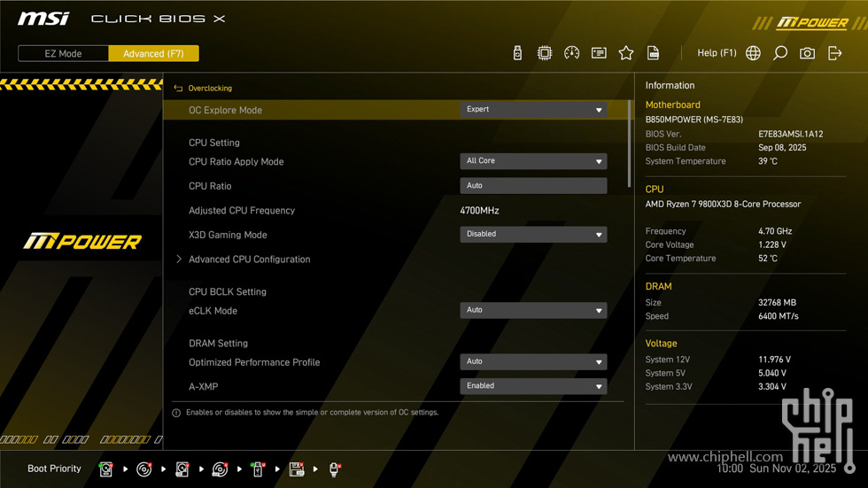Image resolution: width=868 pixels, height=488 pixels.
Task: Expand Advanced CPU Configuration
Action: (249, 259)
